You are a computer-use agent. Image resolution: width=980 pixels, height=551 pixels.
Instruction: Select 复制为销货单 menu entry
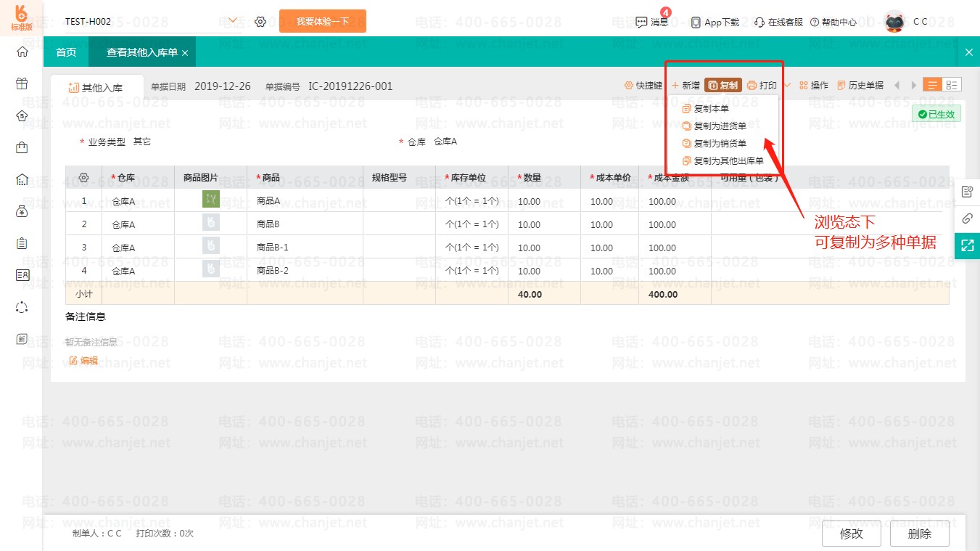click(715, 144)
